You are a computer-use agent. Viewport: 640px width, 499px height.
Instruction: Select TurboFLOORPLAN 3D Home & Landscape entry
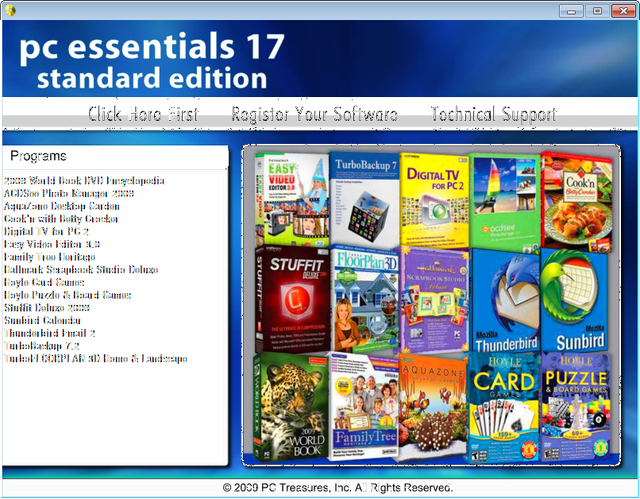point(96,358)
